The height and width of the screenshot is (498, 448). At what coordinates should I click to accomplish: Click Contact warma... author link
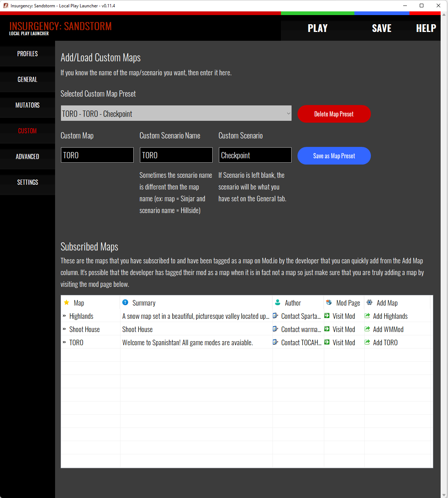pyautogui.click(x=301, y=329)
